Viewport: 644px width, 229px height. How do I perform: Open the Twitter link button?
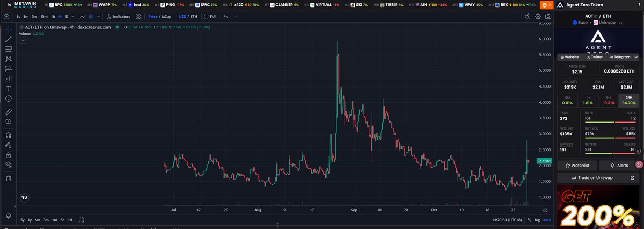coord(595,57)
